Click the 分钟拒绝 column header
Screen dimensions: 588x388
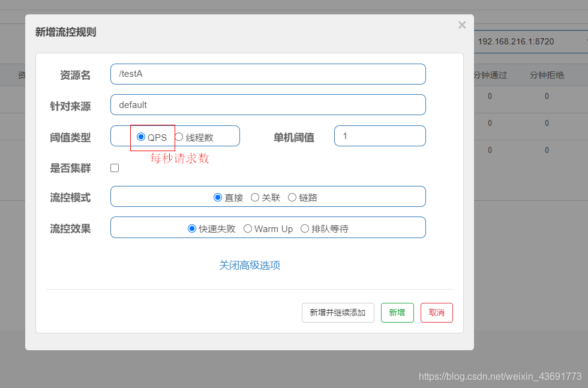pyautogui.click(x=547, y=74)
